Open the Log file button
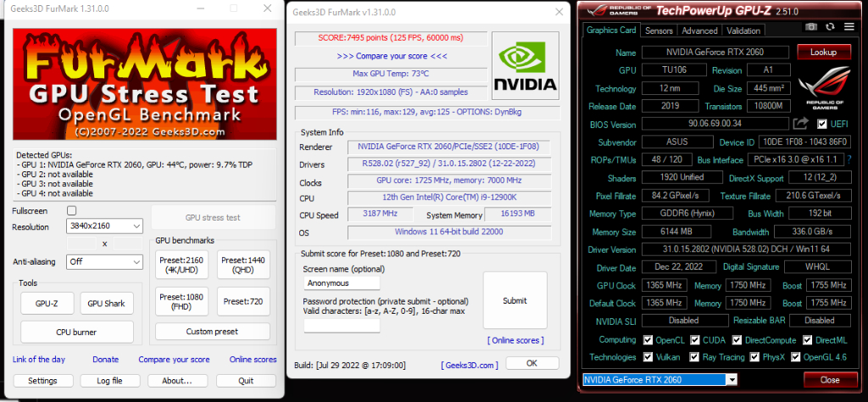The image size is (868, 402). 109,381
